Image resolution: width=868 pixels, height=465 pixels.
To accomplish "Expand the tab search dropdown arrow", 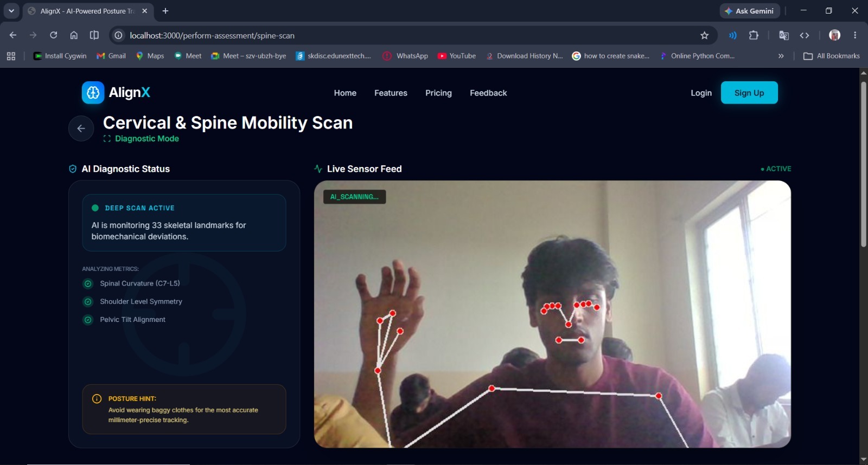I will point(11,11).
